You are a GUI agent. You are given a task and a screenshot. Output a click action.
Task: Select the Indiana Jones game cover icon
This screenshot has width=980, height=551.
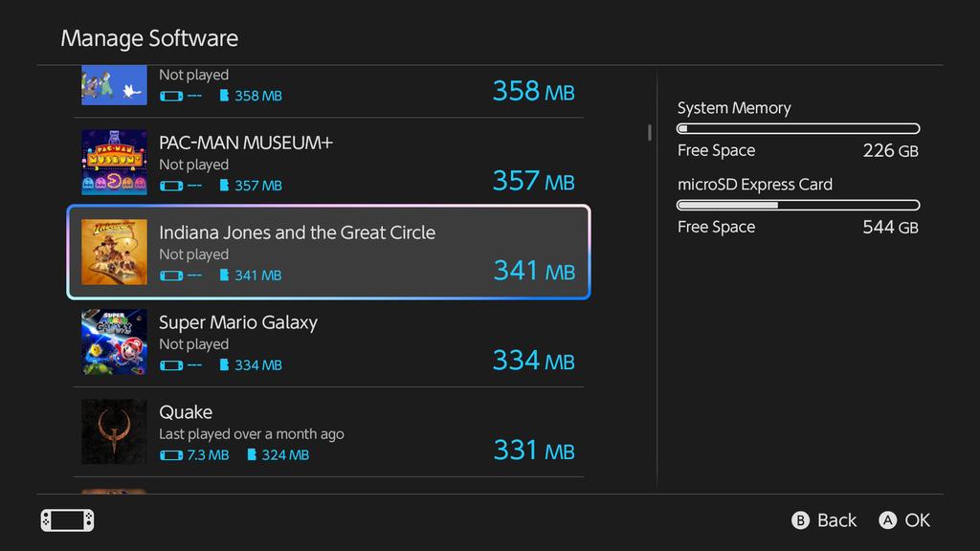coord(115,252)
